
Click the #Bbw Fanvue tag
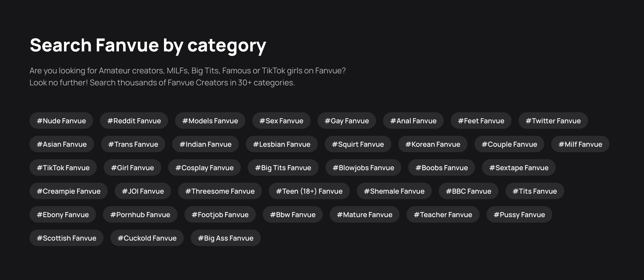coord(292,215)
